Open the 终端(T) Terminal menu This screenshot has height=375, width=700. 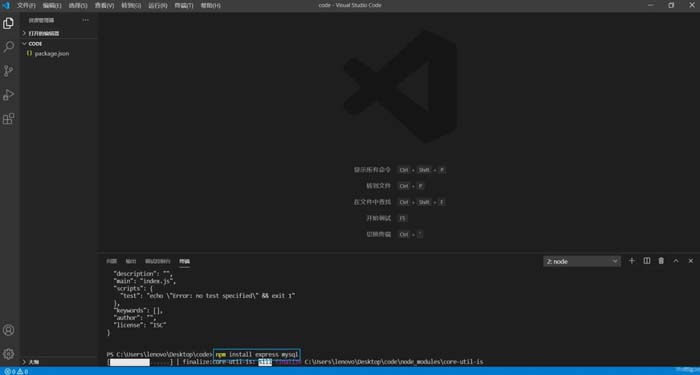pos(183,5)
